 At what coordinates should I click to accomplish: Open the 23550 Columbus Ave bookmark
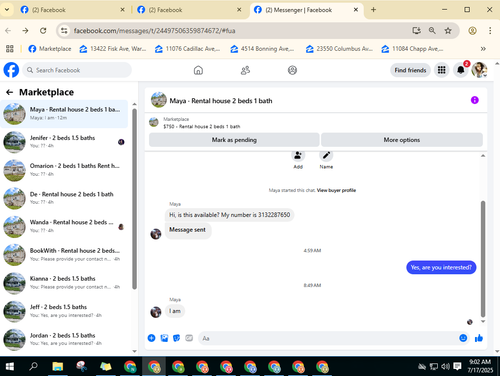339,49
